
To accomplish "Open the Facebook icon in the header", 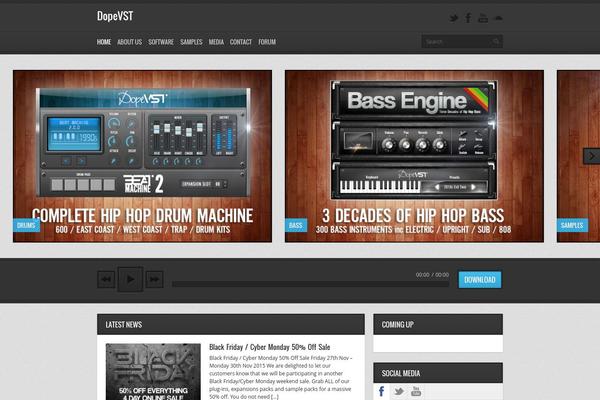I will [468, 18].
